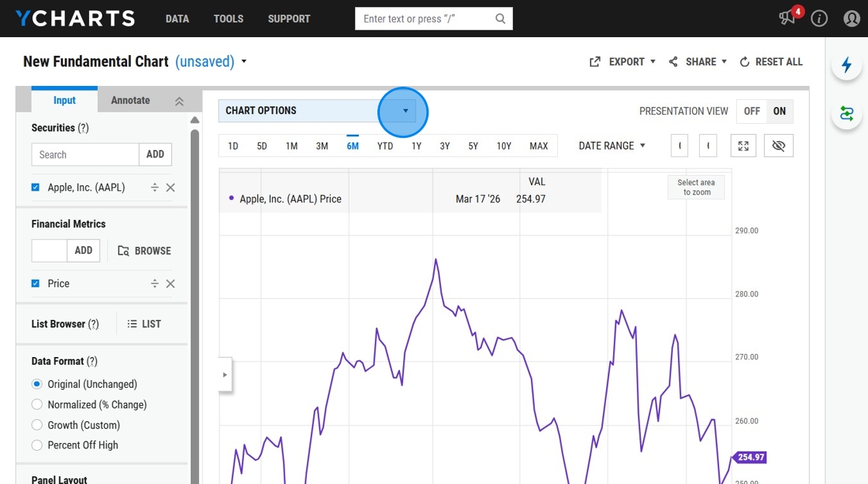Click the 254.97 current price flag
Screen dimensions: 868x484
coord(749,458)
